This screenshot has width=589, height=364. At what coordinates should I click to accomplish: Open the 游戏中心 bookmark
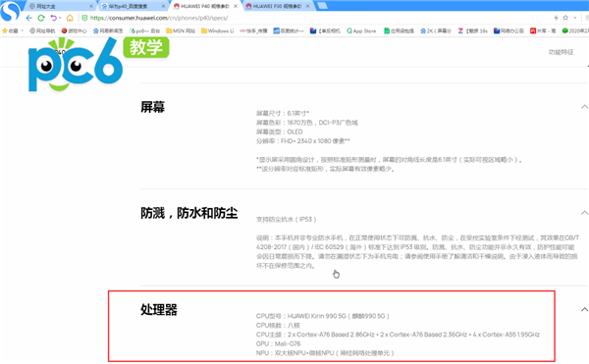tap(74, 30)
